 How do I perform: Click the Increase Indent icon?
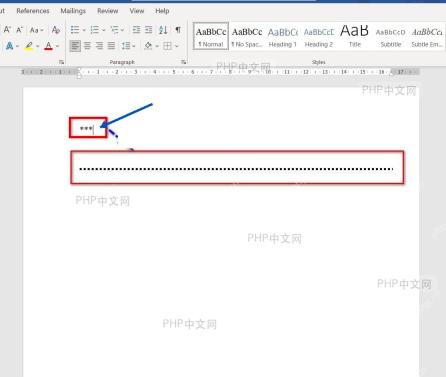(149, 30)
